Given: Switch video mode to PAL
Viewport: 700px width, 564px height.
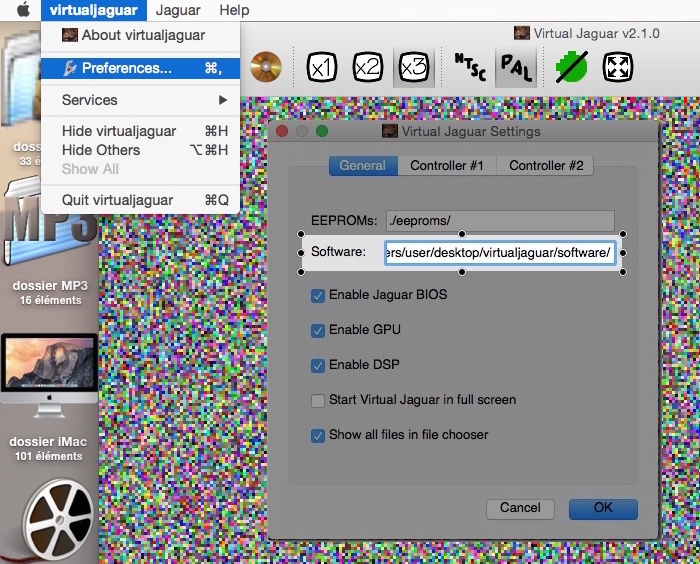Looking at the screenshot, I should 516,67.
